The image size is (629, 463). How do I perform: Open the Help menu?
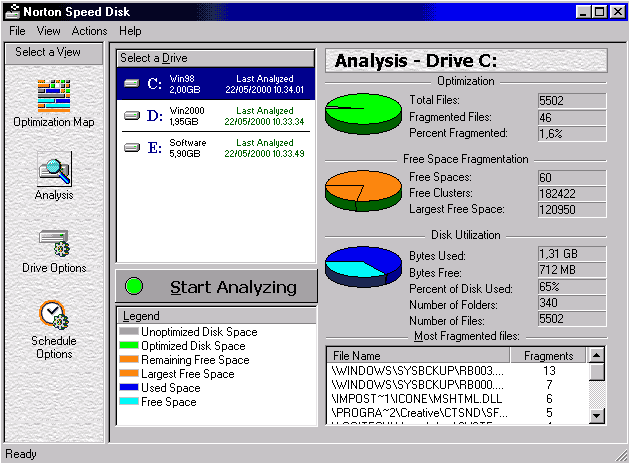pos(130,31)
